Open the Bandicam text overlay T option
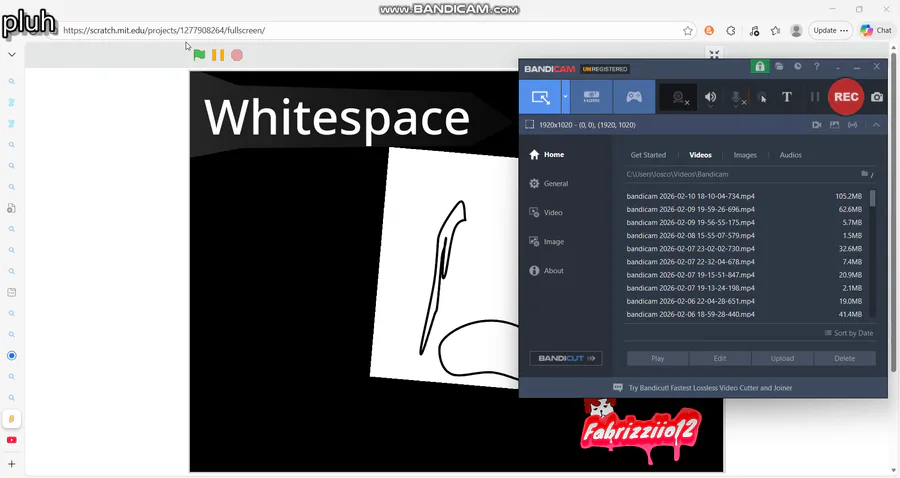Viewport: 900px width, 478px height. coord(787,97)
